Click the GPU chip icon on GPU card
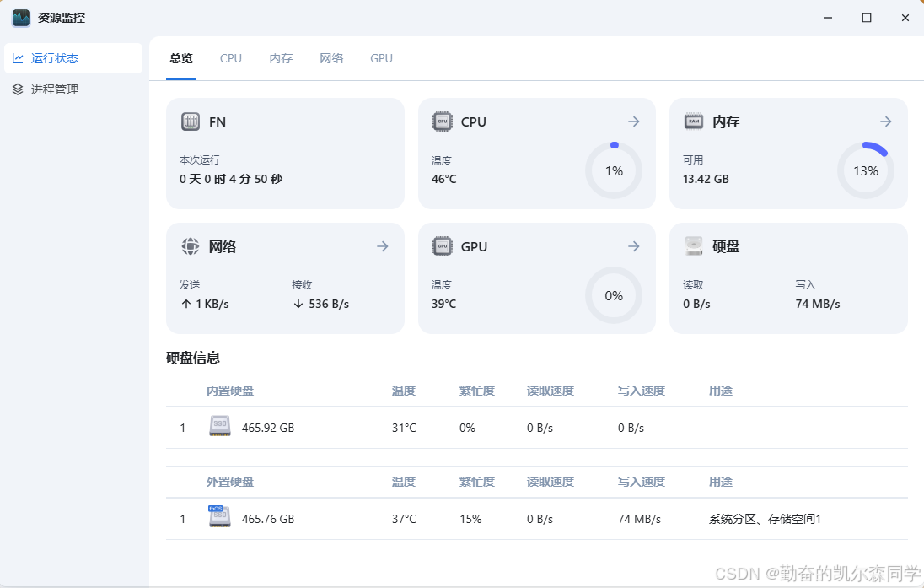The height and width of the screenshot is (588, 924). pyautogui.click(x=443, y=246)
